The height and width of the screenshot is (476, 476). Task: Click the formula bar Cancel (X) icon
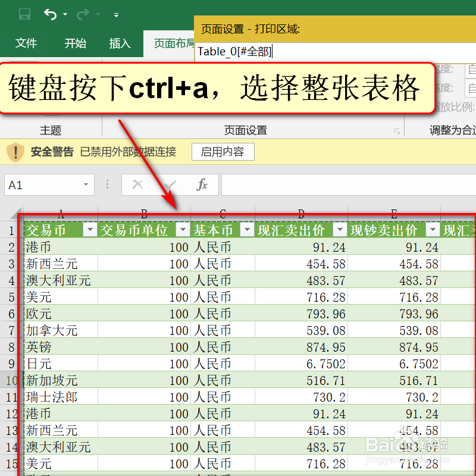coord(137,184)
